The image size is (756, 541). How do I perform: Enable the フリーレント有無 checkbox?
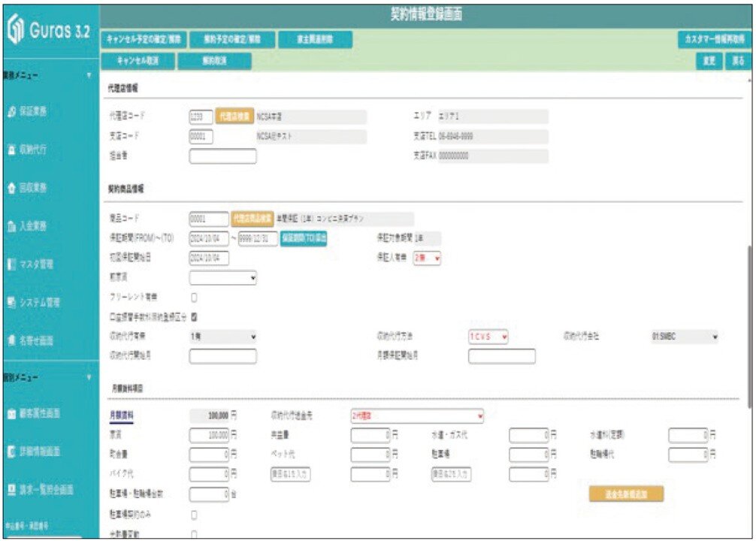195,298
